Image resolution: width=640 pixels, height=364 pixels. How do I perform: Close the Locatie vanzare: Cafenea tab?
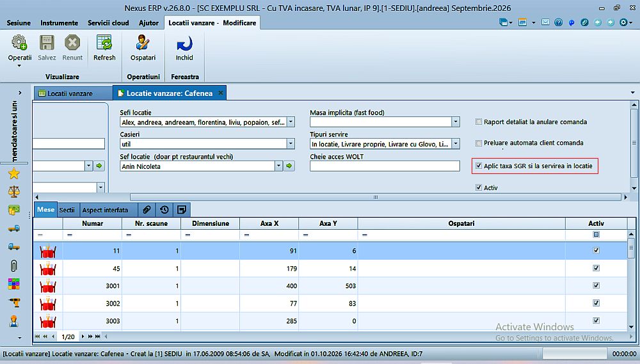(220, 93)
